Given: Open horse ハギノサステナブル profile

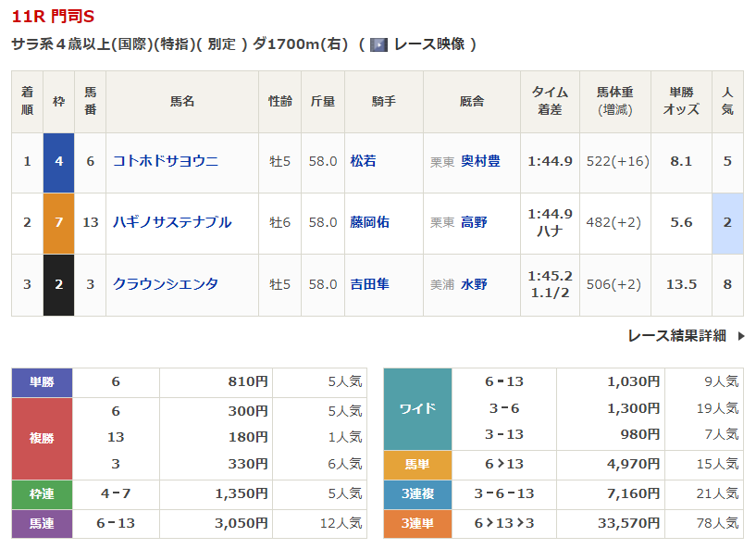Looking at the screenshot, I should (x=171, y=222).
